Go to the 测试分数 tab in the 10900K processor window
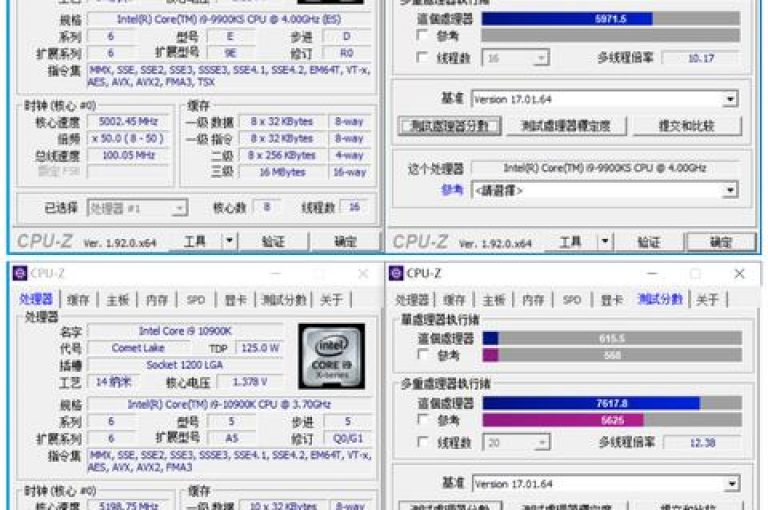This screenshot has height=510, width=768. 284,299
